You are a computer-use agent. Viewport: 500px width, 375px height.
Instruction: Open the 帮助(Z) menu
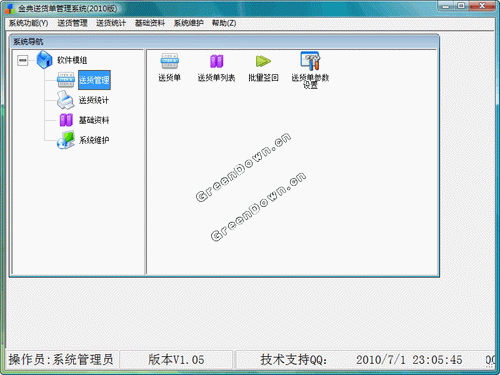[x=224, y=23]
